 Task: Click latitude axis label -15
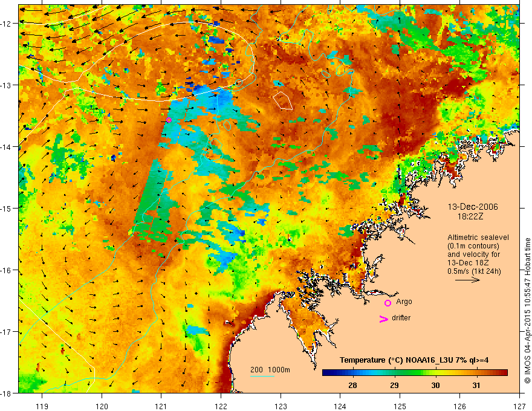[x=6, y=209]
